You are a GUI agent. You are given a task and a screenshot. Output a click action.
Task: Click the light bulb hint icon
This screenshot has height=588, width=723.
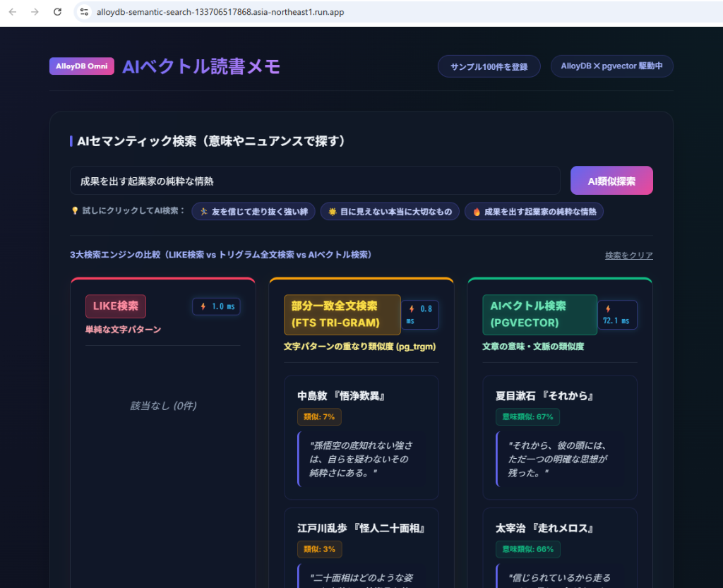[75, 210]
